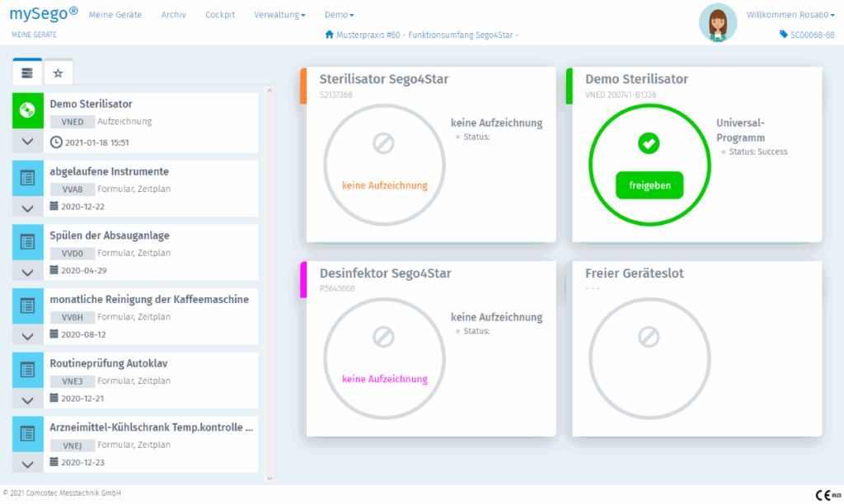
Task: Open the Cockpit page
Action: point(220,15)
